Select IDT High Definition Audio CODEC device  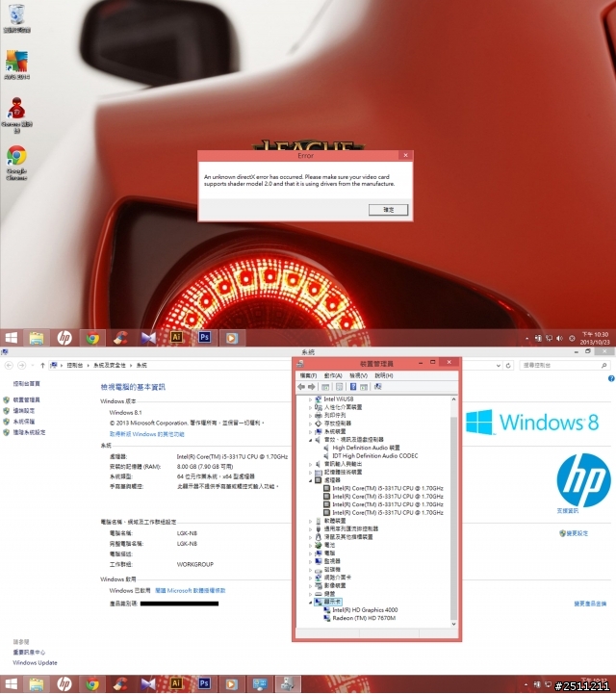tap(374, 456)
